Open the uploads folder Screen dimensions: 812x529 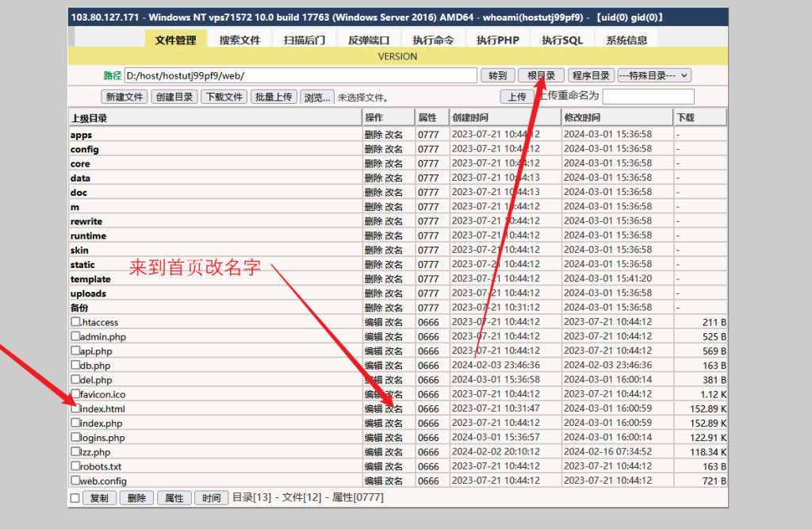coord(88,293)
